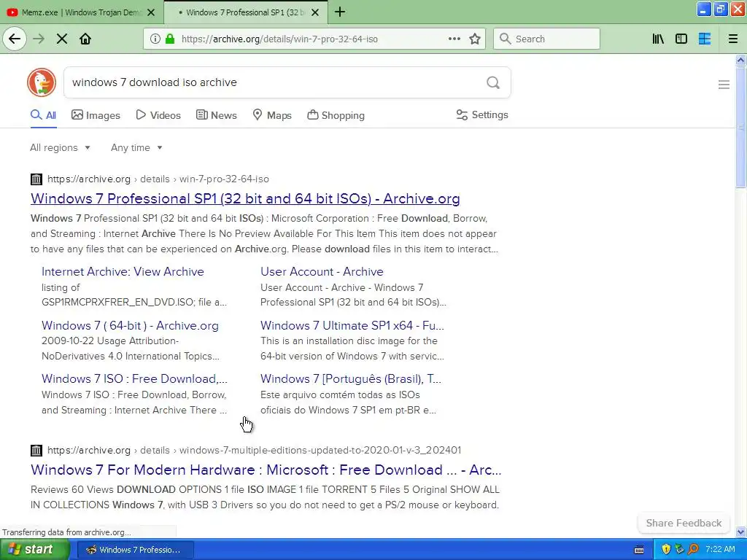Switch to Shopping search tab

[x=336, y=115]
